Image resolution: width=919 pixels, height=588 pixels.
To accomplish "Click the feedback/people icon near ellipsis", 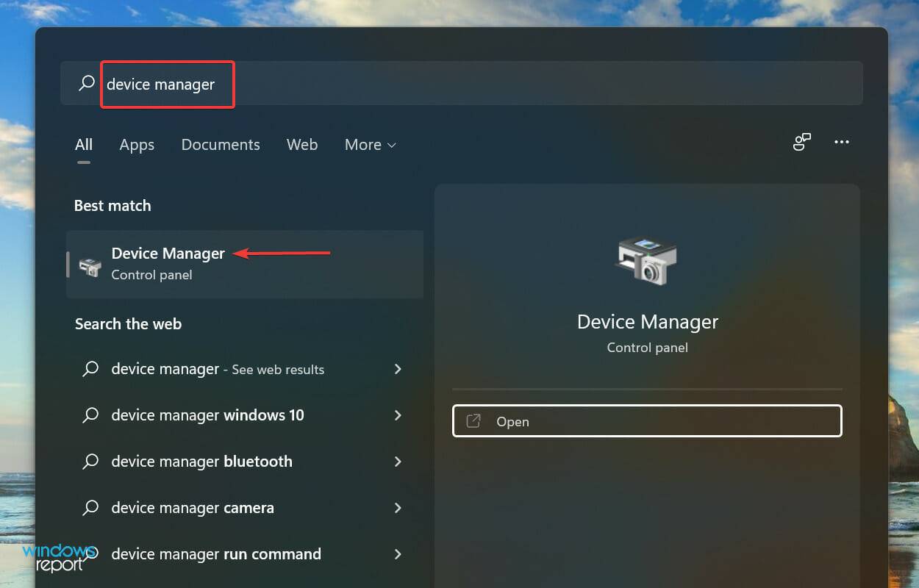I will [802, 142].
